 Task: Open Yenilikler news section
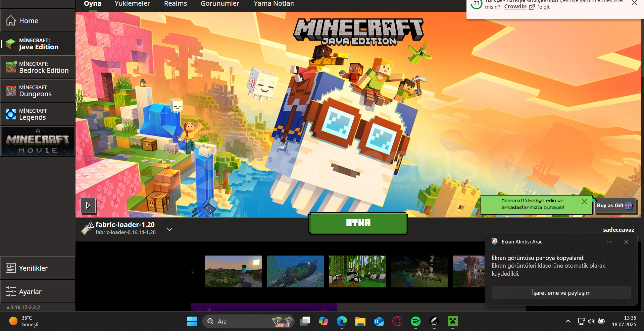pos(38,268)
